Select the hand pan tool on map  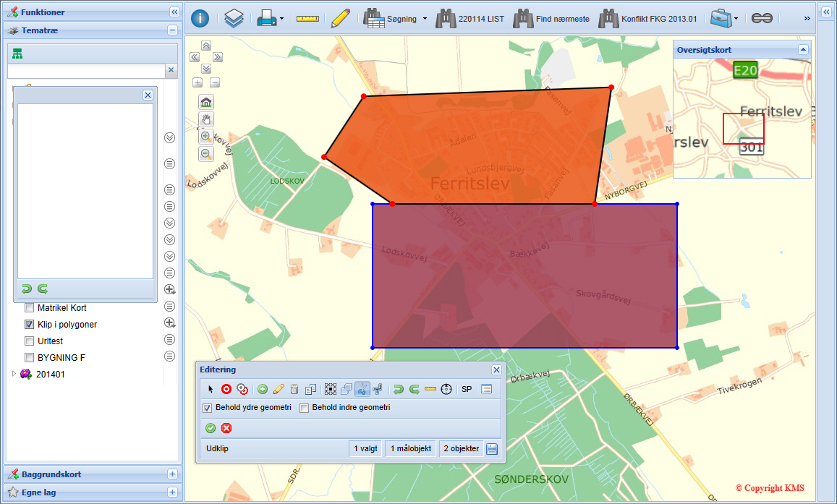[x=206, y=119]
